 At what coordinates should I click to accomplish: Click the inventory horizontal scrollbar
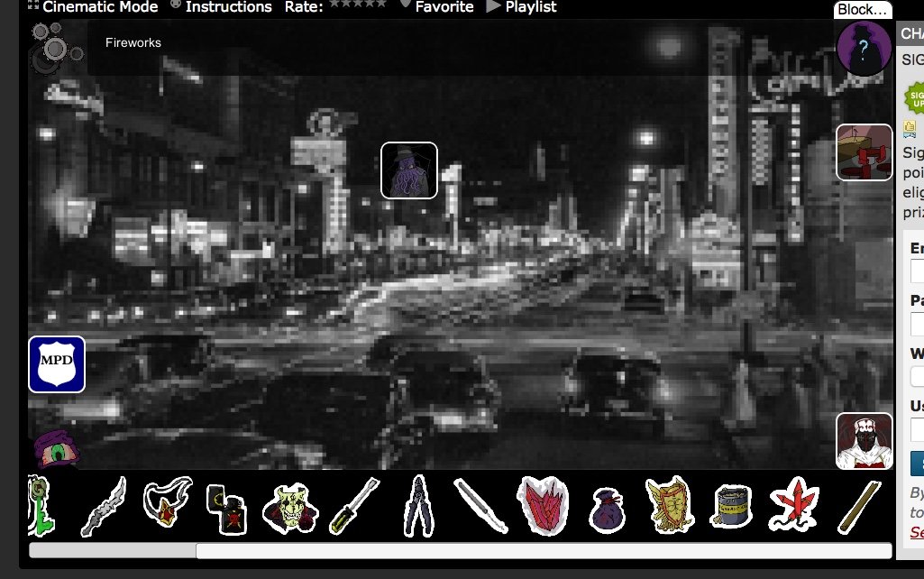[x=461, y=551]
